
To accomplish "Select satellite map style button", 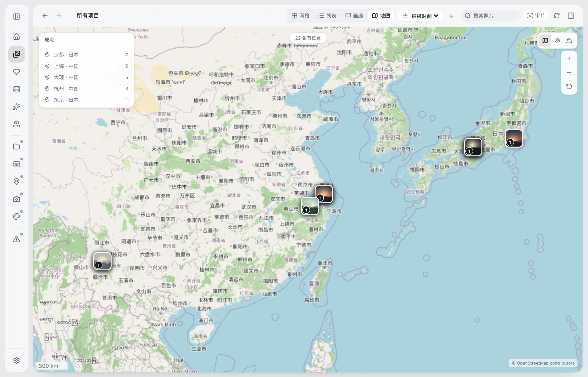I will [x=557, y=41].
